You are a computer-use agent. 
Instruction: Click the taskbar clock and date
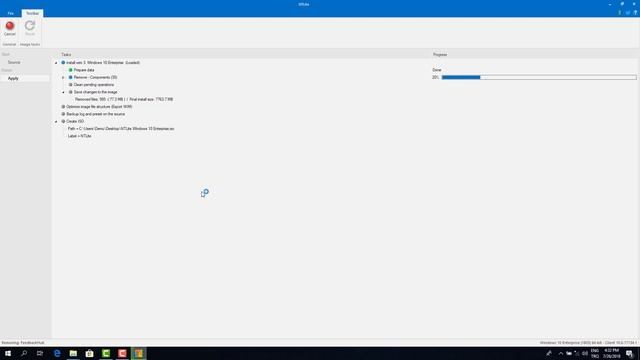[x=611, y=353]
